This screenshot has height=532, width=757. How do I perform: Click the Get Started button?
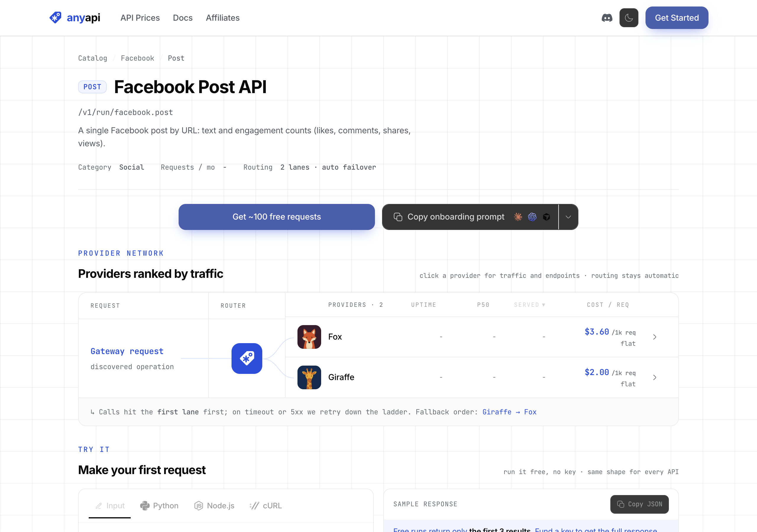coord(677,18)
